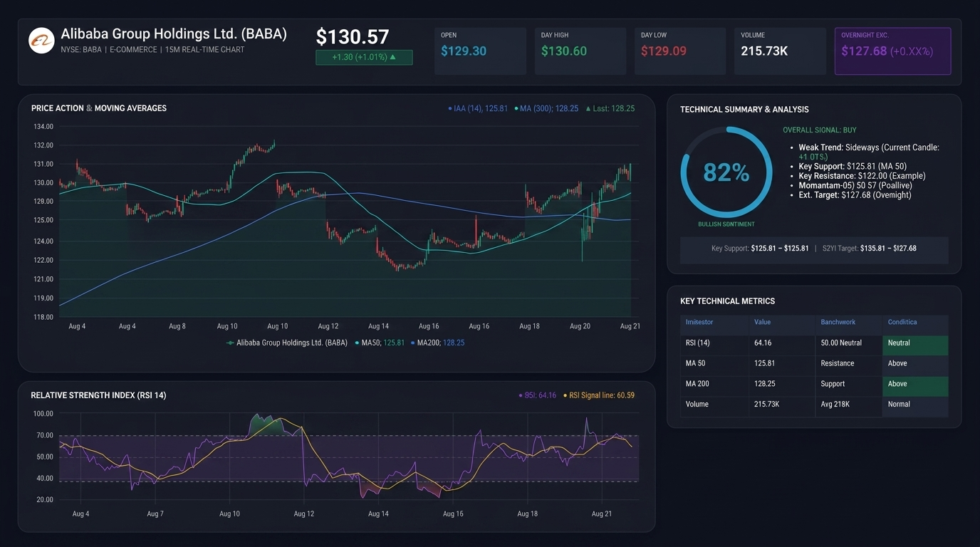Click the OVERALL SIGNAL: BUY label
The width and height of the screenshot is (980, 547).
click(x=820, y=130)
